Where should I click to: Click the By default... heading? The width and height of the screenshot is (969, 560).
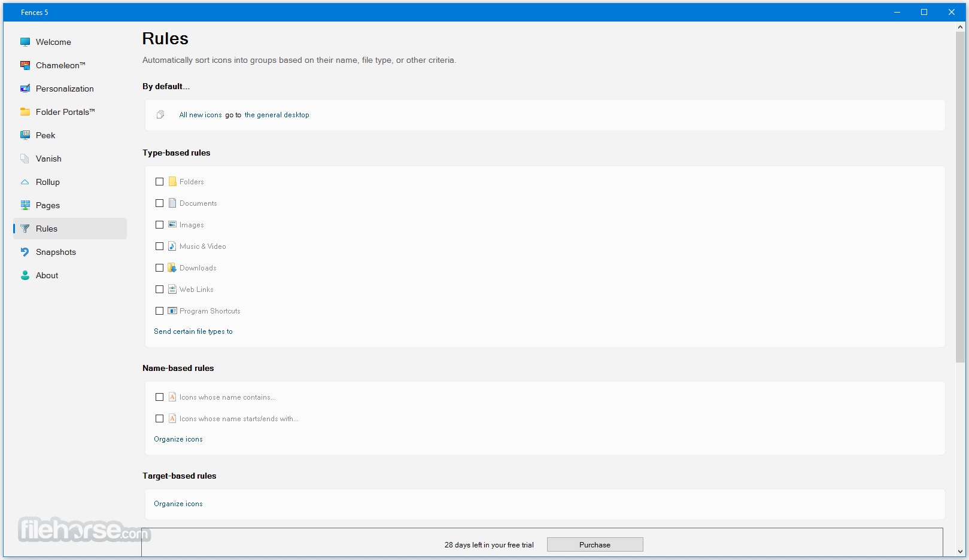(166, 86)
